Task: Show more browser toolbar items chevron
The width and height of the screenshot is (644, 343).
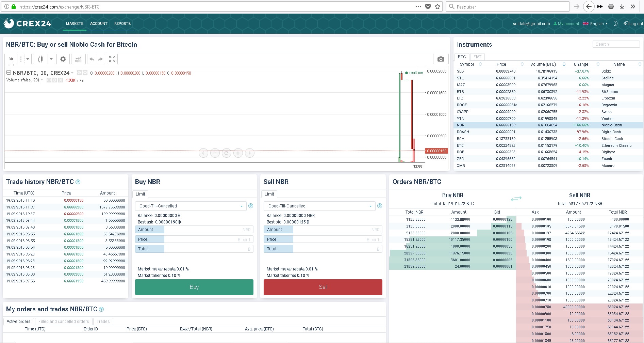Action: coord(633,6)
